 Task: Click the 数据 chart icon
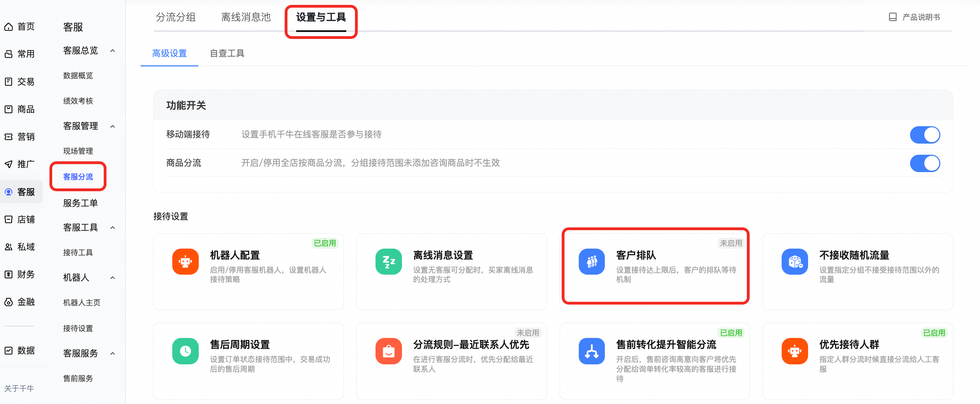[8, 350]
